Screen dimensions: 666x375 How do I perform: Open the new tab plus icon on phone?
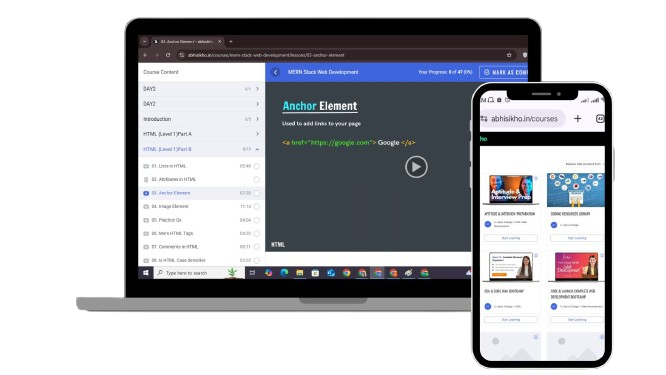point(577,119)
